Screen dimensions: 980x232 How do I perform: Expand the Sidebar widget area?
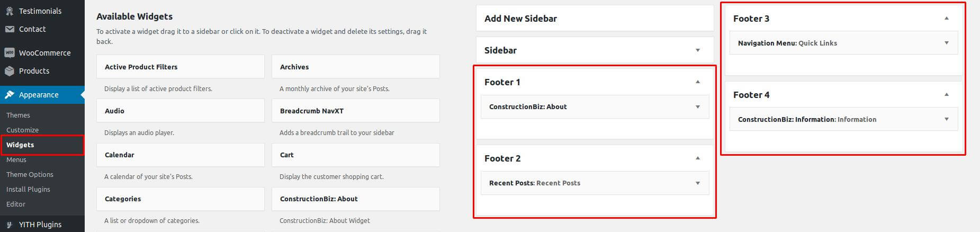click(x=698, y=50)
